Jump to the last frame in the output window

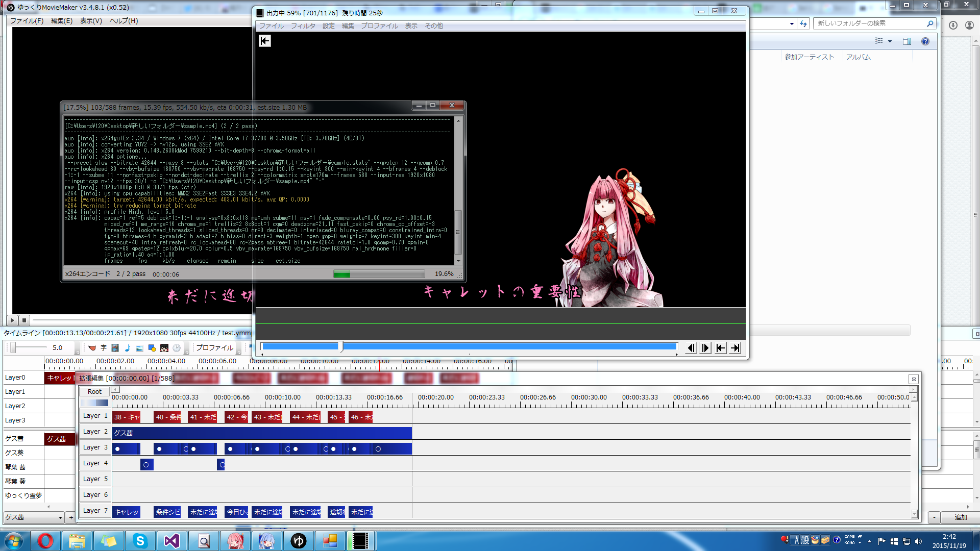point(735,348)
